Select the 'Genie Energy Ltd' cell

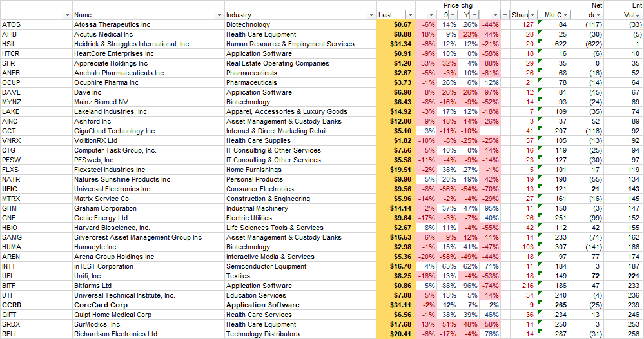[148, 218]
